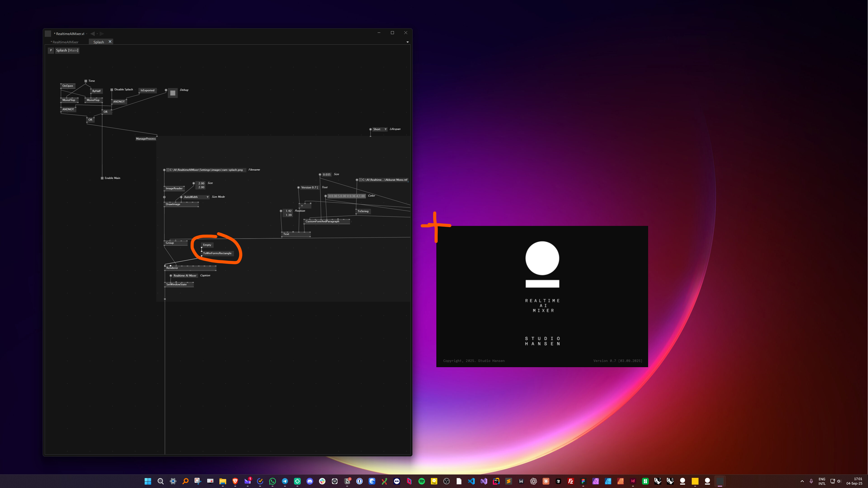Click the file icon beside Akkurat Mono.ttf path
The width and height of the screenshot is (868, 488).
coord(360,180)
